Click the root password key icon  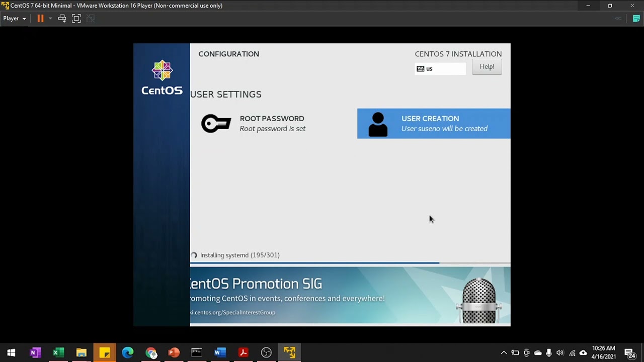216,123
